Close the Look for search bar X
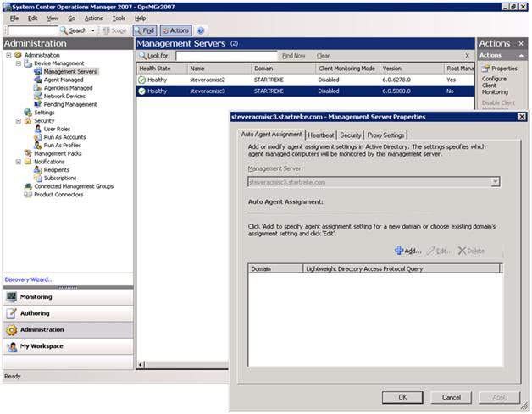Screen dimensions: 532x414 (468, 56)
